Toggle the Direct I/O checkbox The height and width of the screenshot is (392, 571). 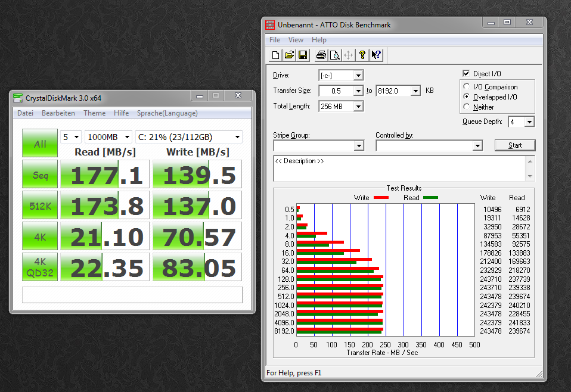point(466,73)
